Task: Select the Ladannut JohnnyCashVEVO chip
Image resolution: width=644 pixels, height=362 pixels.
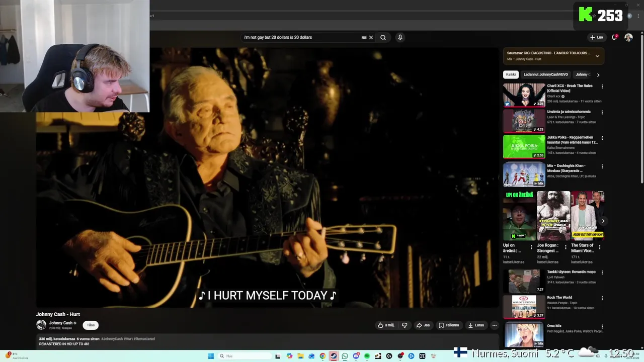Action: [546, 74]
